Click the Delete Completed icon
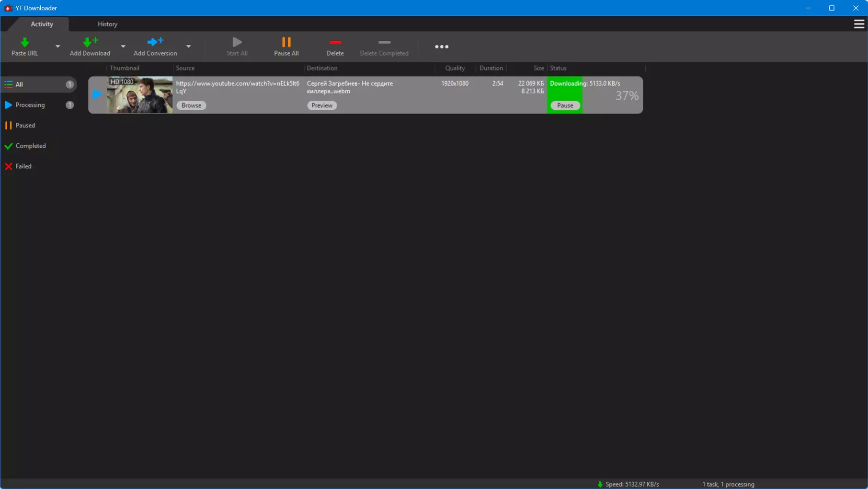This screenshot has height=489, width=868. (x=384, y=43)
